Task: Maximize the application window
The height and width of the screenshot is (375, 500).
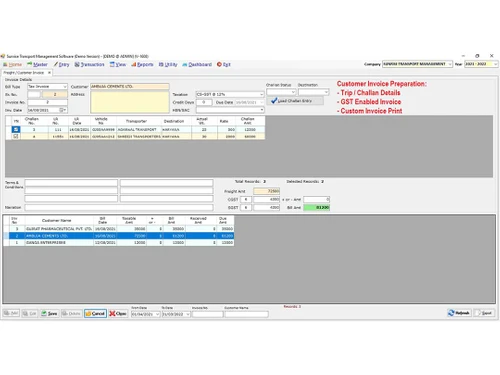Action: 477,56
